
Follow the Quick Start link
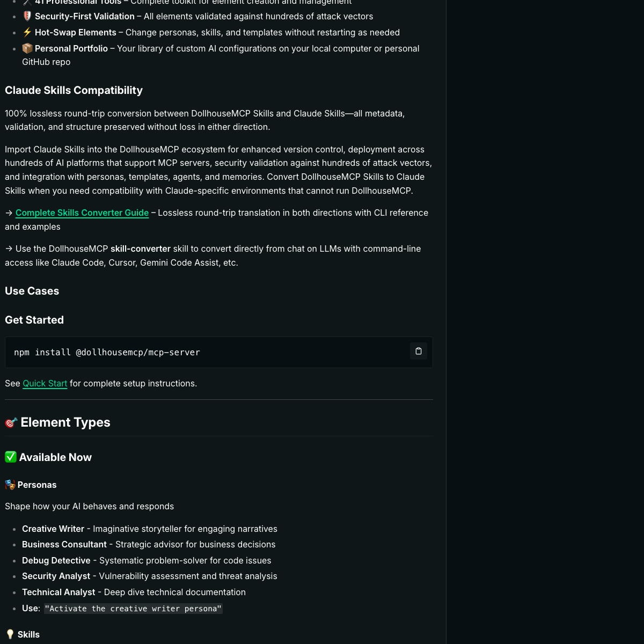[45, 384]
